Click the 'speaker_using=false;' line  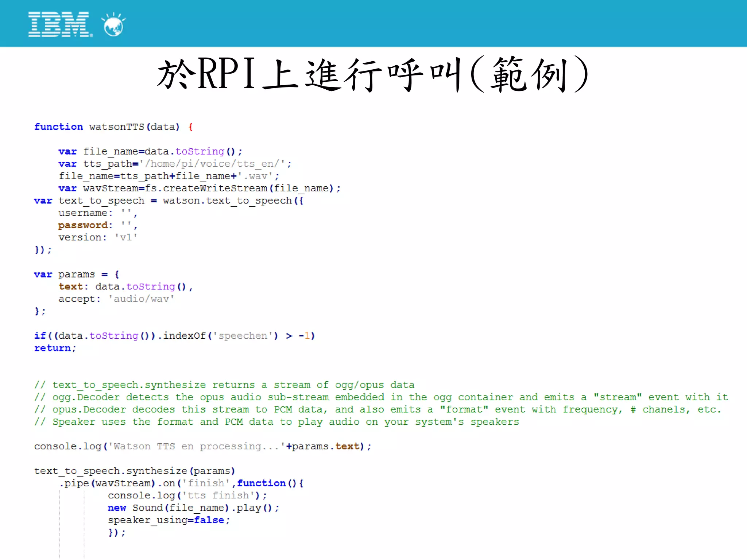click(x=169, y=520)
